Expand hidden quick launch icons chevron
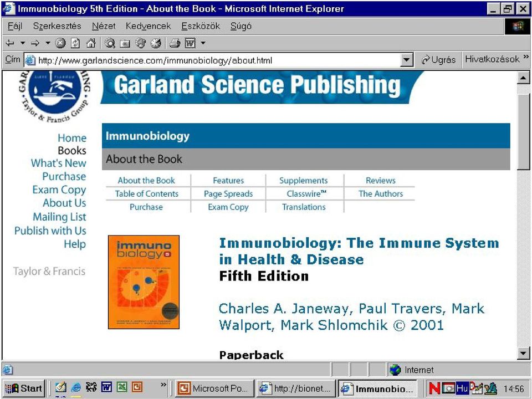This screenshot has width=532, height=399. tap(163, 385)
